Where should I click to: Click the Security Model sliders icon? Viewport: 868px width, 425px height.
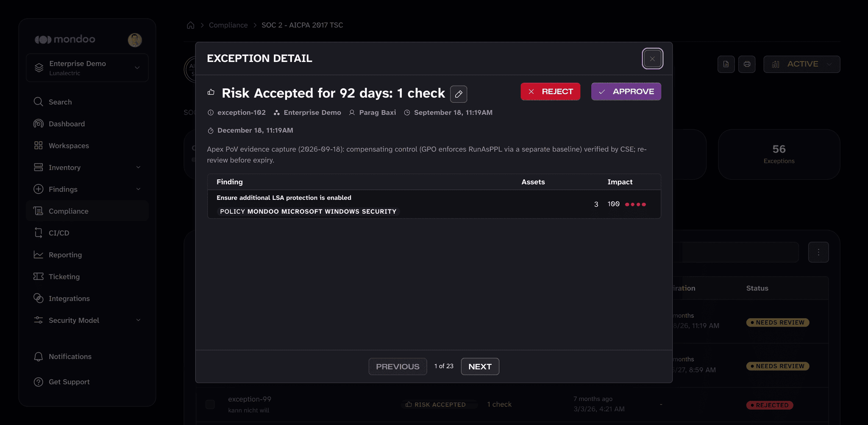[38, 320]
